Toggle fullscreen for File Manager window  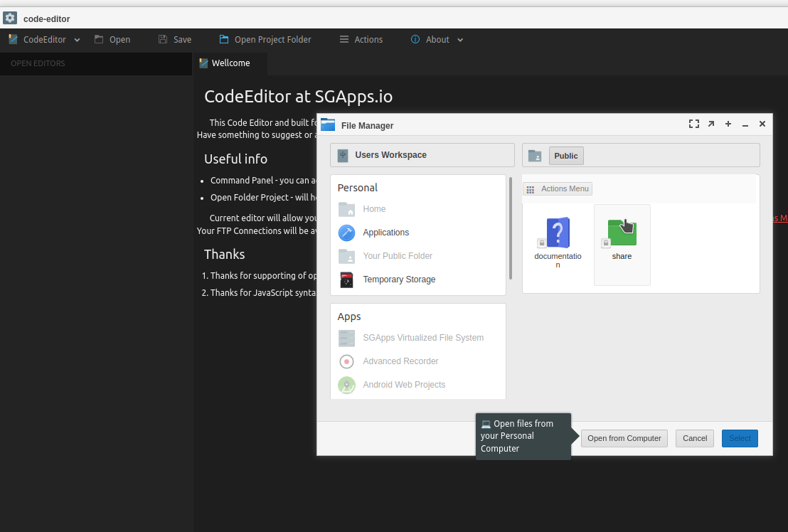[x=694, y=124]
